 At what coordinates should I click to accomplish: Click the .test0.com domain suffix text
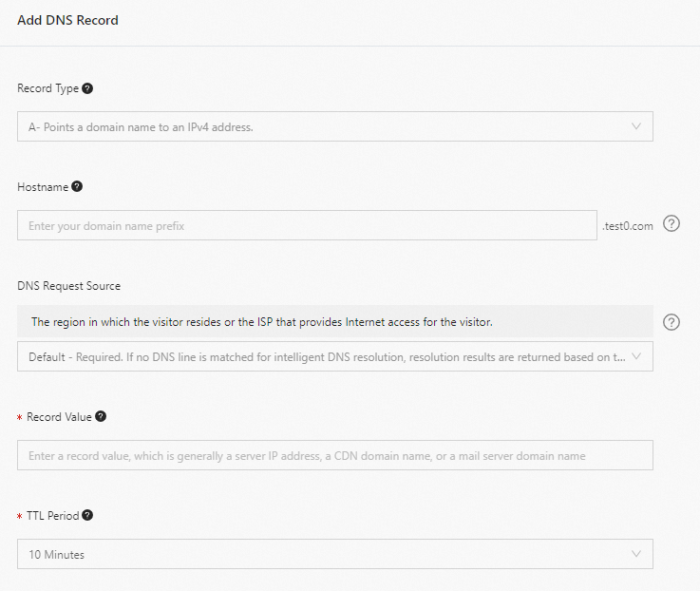[628, 226]
